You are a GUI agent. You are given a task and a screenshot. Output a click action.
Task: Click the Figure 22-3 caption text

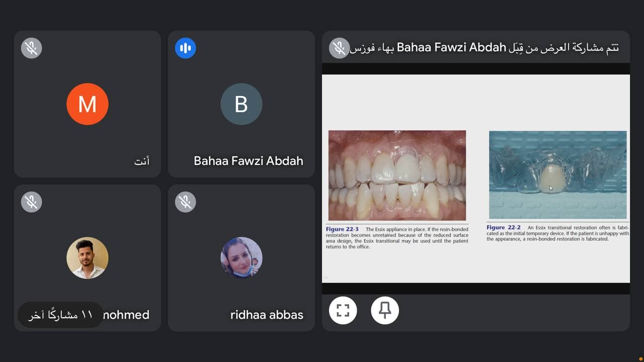click(397, 238)
